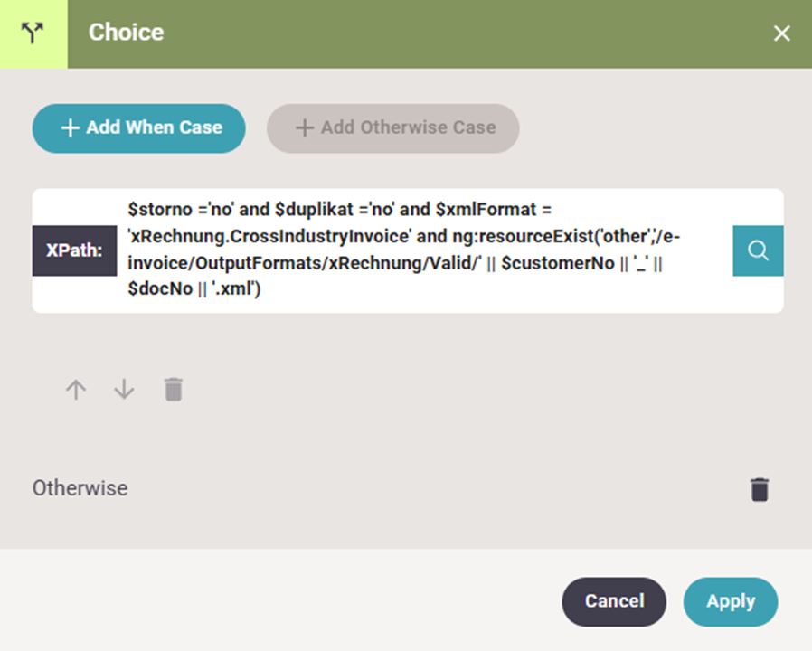Click the Add When Case button
This screenshot has height=651, width=812.
tap(139, 127)
